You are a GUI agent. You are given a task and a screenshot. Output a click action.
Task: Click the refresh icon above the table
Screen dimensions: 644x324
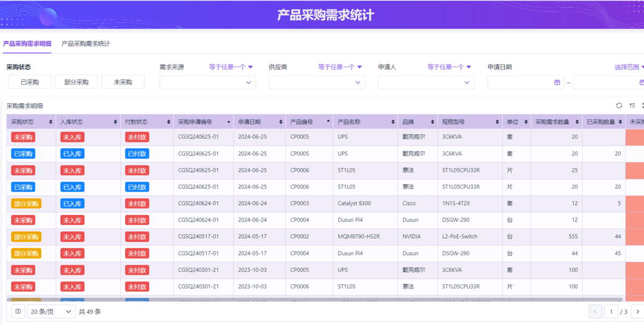[619, 106]
